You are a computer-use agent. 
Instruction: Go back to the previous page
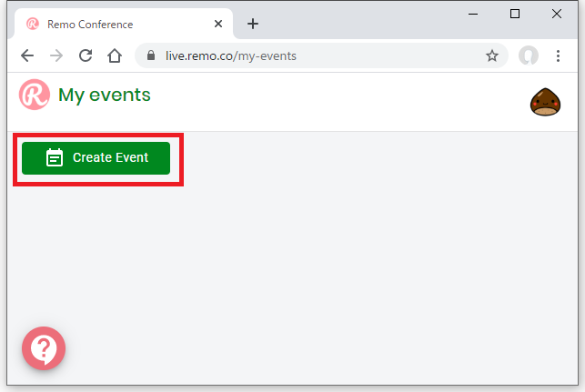tap(27, 55)
